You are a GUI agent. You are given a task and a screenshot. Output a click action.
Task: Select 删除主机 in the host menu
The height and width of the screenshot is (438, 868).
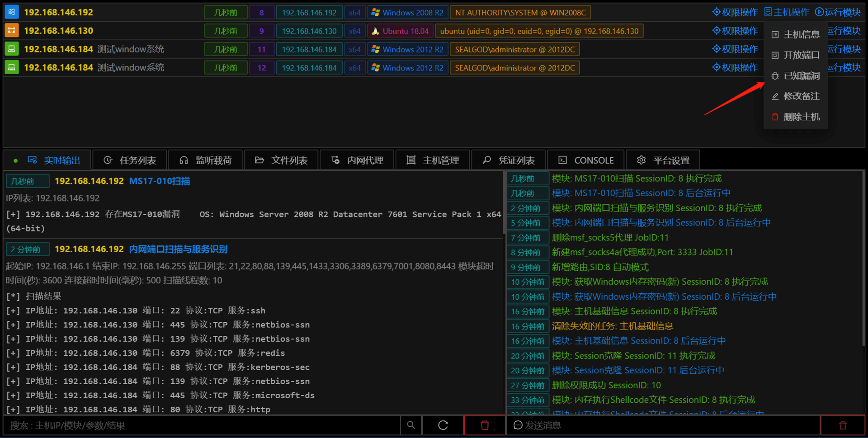796,117
